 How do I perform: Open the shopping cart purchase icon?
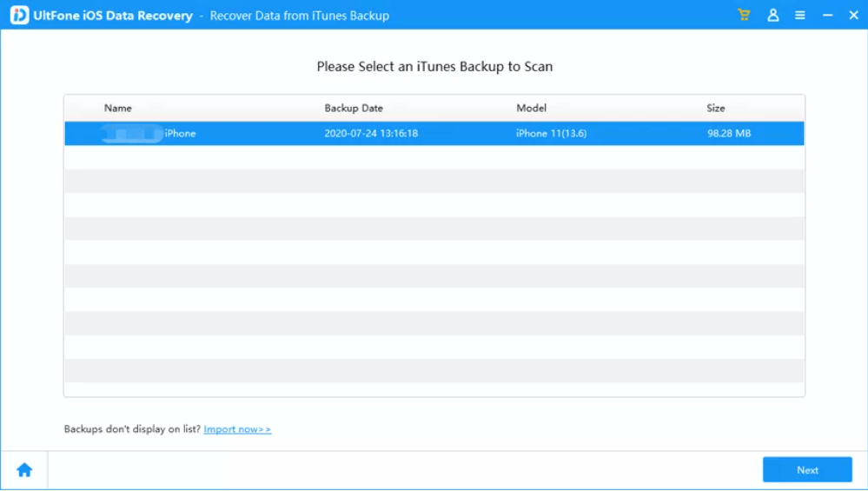coord(744,15)
